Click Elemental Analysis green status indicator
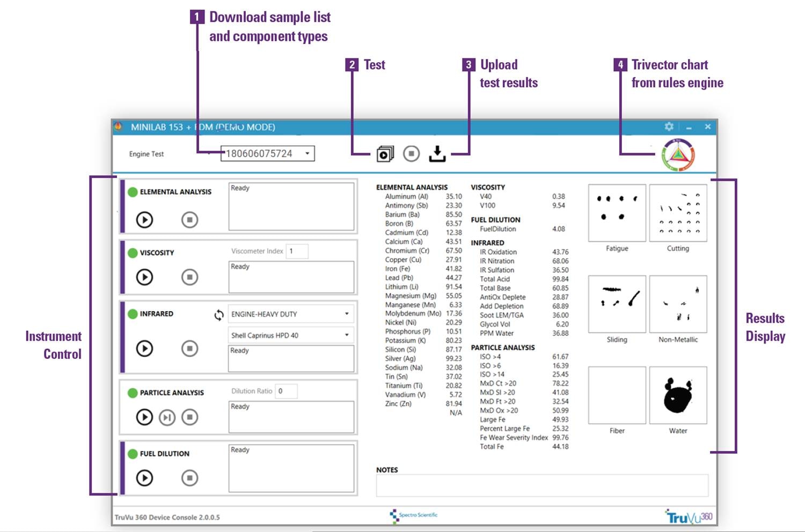805x532 pixels. pos(133,191)
